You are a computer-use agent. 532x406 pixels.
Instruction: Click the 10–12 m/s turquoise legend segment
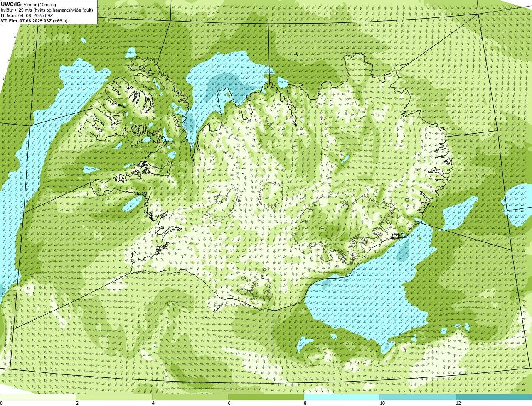418,397
